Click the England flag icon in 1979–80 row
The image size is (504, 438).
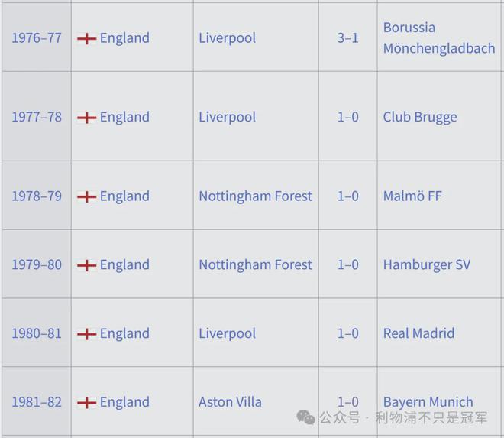coord(87,265)
